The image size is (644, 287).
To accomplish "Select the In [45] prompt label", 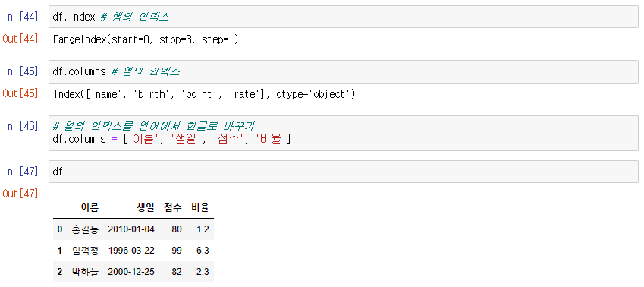I will pyautogui.click(x=24, y=71).
